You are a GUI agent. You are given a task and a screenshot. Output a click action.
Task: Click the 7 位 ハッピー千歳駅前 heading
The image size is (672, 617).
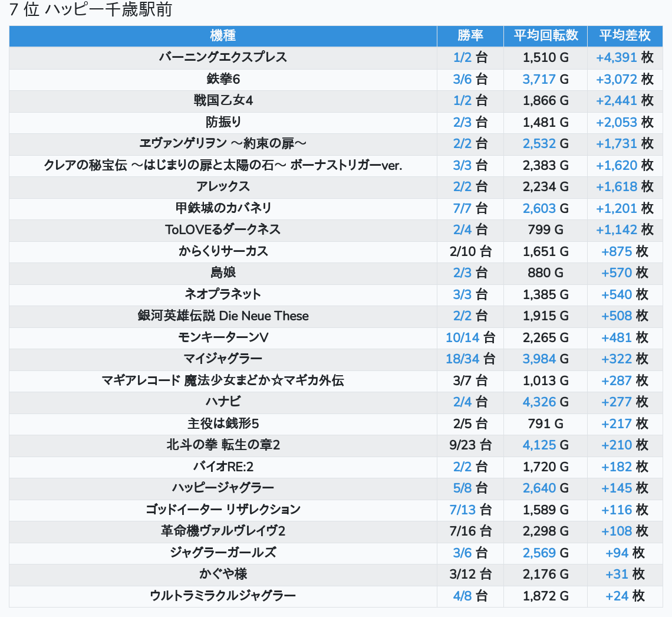coord(91,10)
